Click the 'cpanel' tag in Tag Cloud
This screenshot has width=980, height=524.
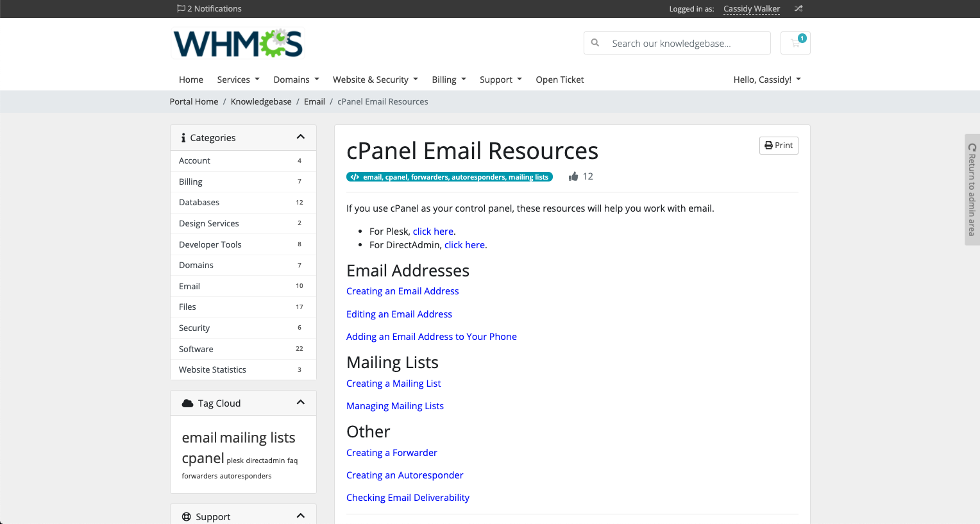tap(203, 459)
